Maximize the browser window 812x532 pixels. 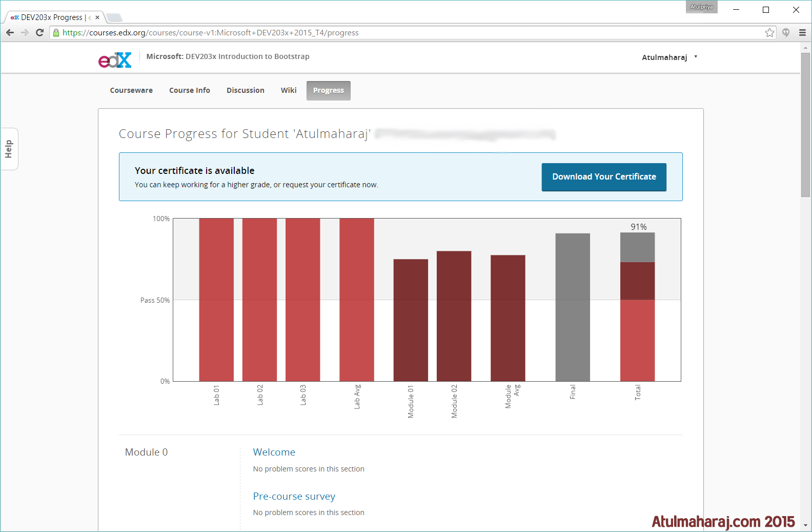pos(766,10)
